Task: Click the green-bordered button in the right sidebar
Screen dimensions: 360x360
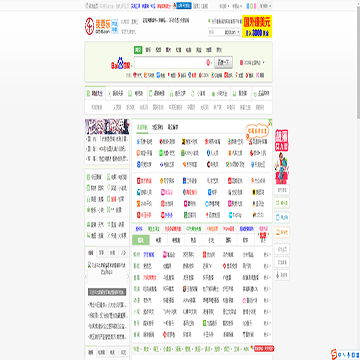Action: pos(282,203)
